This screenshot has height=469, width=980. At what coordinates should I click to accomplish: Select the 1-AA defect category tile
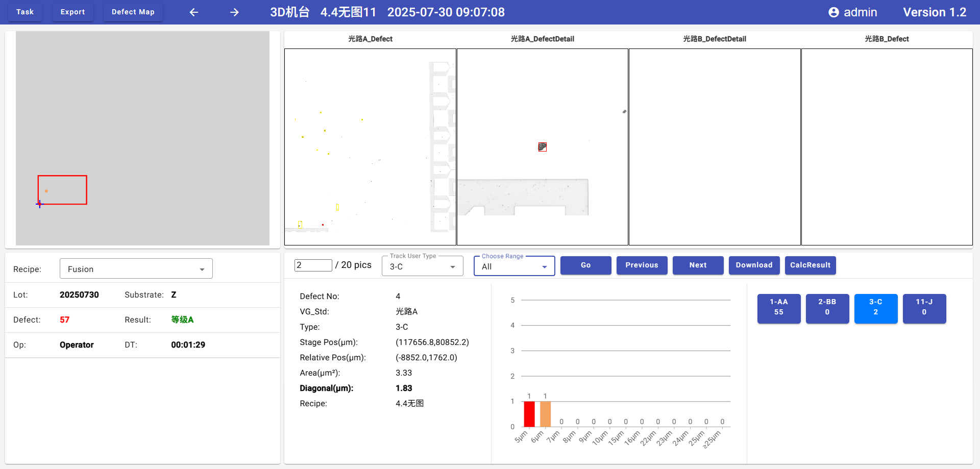pos(778,308)
